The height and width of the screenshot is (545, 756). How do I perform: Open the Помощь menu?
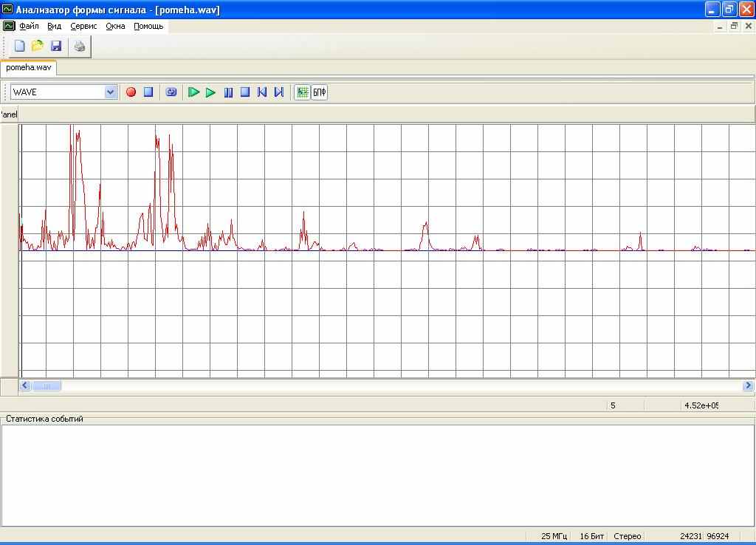pyautogui.click(x=148, y=26)
